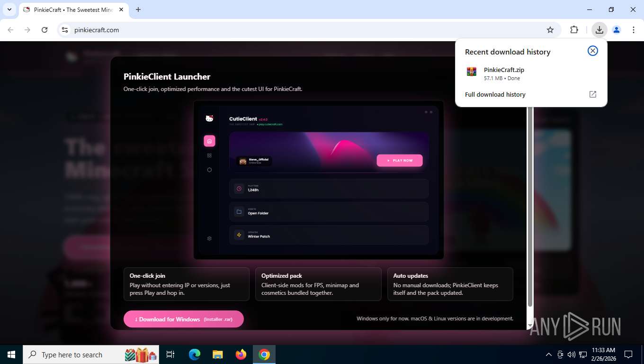Click the Windows-only availability note text
The width and height of the screenshot is (644, 364).
[435, 318]
